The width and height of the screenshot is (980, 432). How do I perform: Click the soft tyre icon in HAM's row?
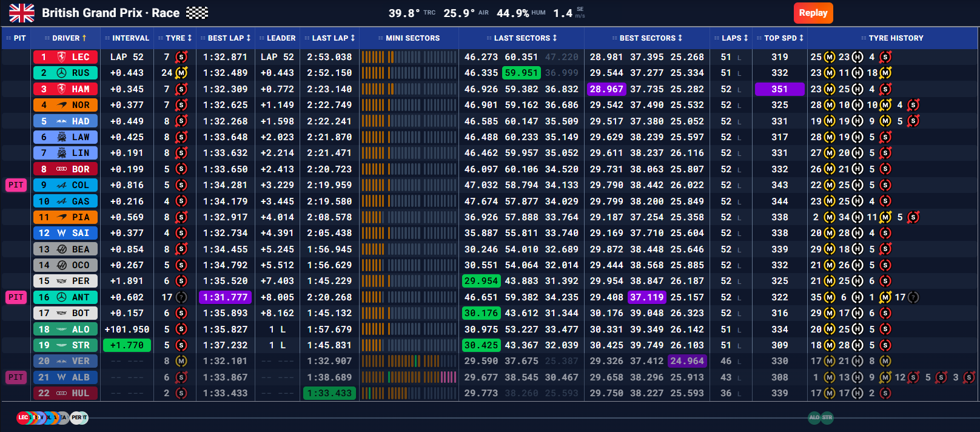pos(181,89)
